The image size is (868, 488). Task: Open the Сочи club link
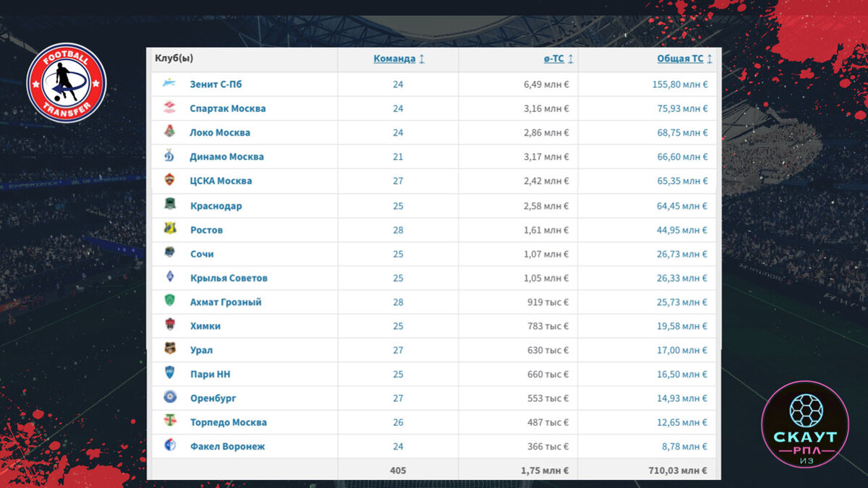pos(202,254)
